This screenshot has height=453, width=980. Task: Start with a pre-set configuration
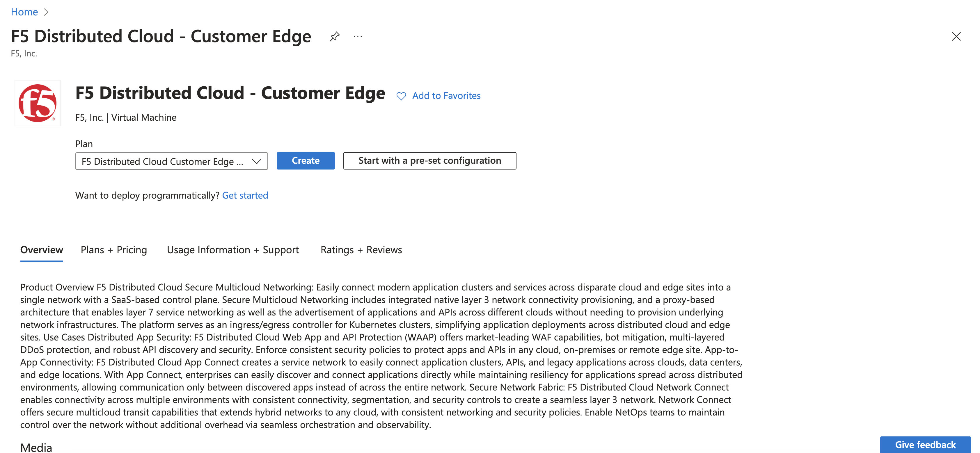[429, 160]
